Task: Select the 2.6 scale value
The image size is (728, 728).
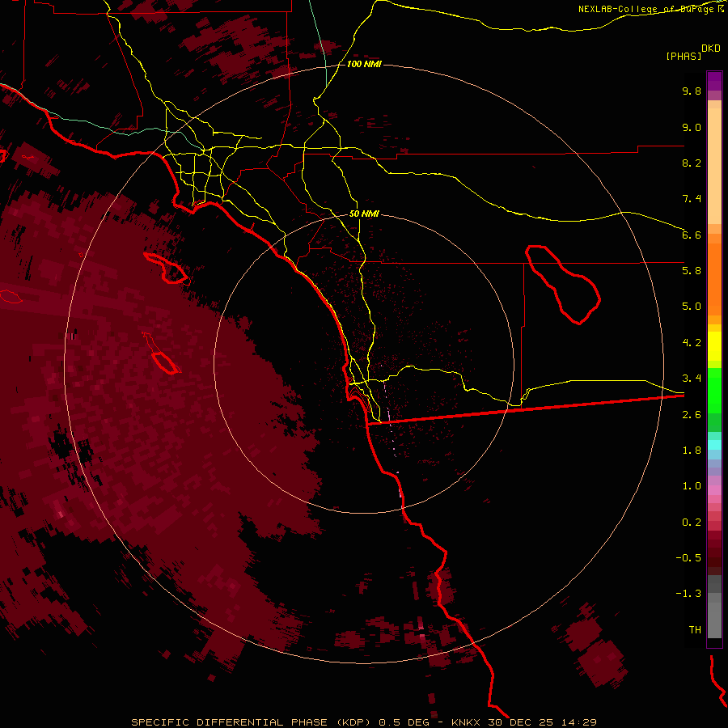Action: [692, 415]
